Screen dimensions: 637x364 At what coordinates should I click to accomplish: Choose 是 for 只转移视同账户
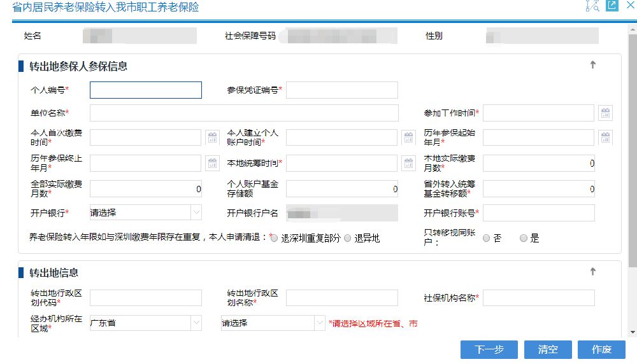[524, 239]
